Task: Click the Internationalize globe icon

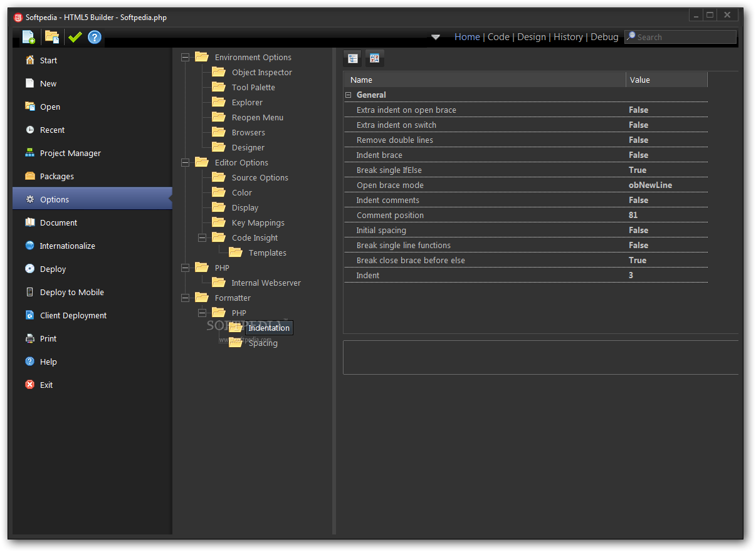Action: point(29,246)
